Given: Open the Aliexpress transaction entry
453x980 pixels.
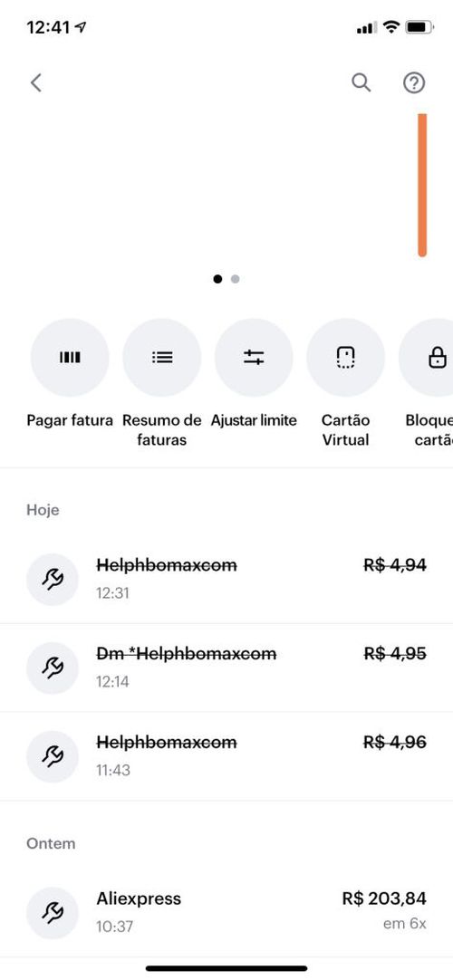Looking at the screenshot, I should click(226, 912).
